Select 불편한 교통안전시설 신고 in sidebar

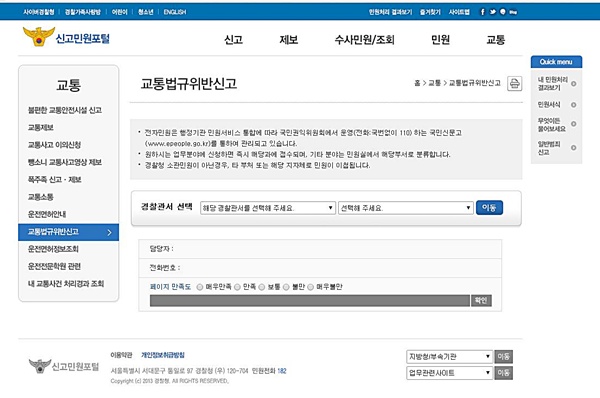65,110
